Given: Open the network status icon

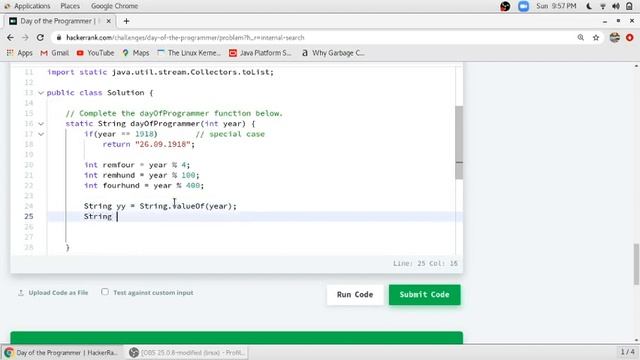Looking at the screenshot, I should click(602, 6).
